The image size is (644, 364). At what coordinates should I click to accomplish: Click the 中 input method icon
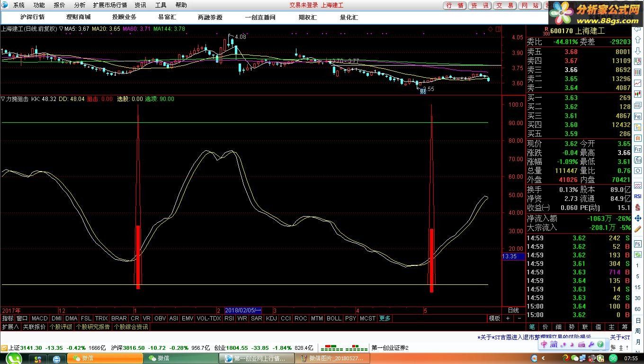tap(544, 345)
